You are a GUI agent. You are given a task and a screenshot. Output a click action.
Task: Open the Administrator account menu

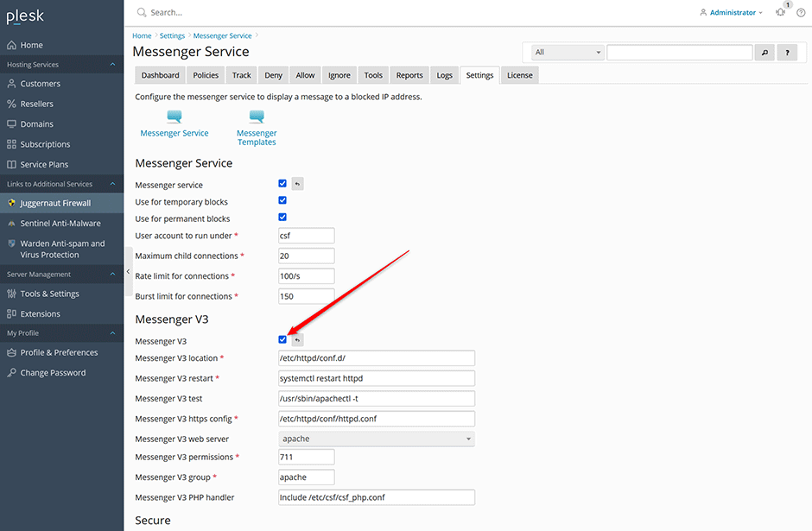click(731, 12)
